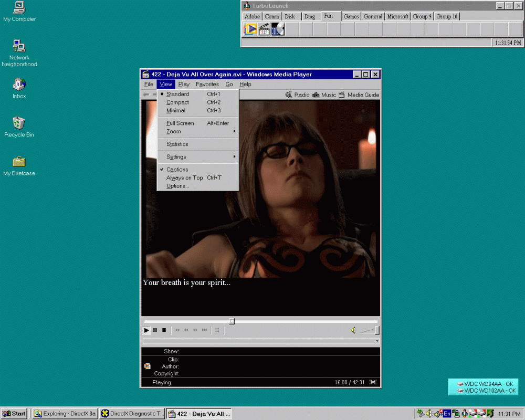Launch the media player shortcut on TurboLaunch Fun tab
Viewport: 525px width, 420px height.
(x=251, y=29)
